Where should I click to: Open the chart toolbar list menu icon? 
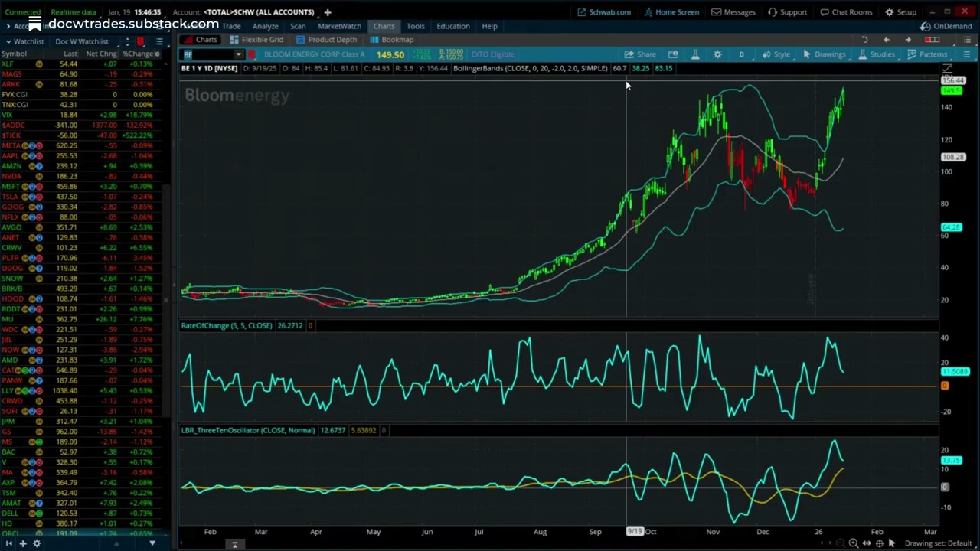click(x=967, y=54)
